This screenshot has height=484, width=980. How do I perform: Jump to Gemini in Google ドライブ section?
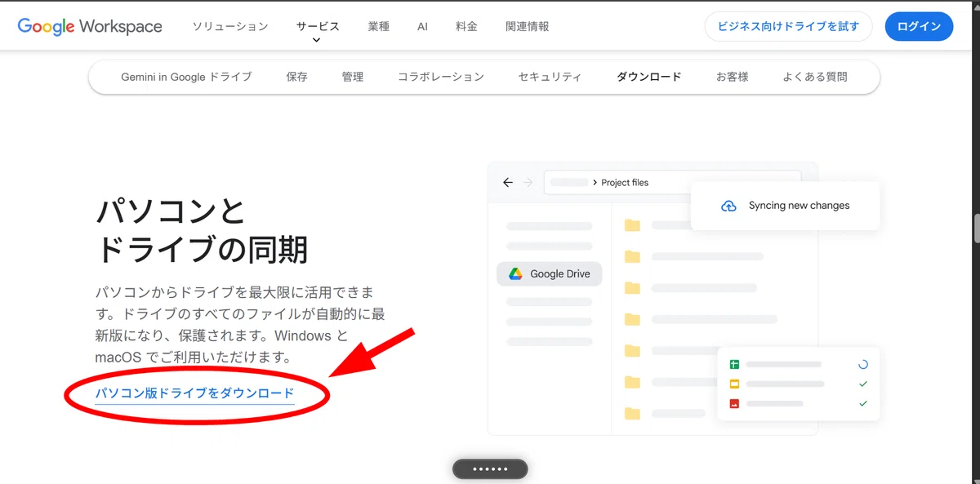tap(186, 77)
